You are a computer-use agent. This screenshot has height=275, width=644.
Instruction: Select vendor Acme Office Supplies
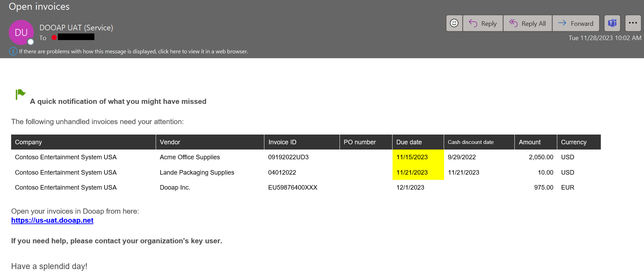pyautogui.click(x=190, y=157)
